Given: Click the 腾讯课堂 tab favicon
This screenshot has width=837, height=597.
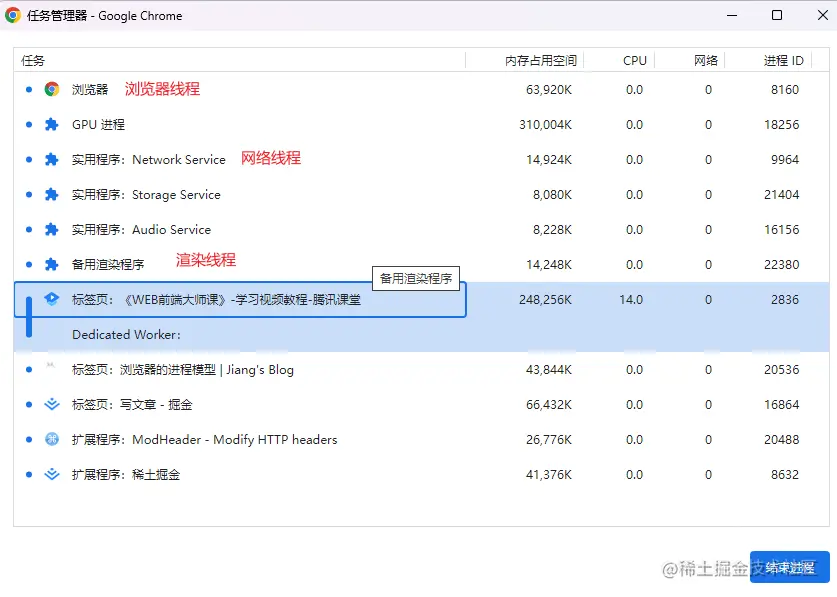Looking at the screenshot, I should pyautogui.click(x=52, y=299).
